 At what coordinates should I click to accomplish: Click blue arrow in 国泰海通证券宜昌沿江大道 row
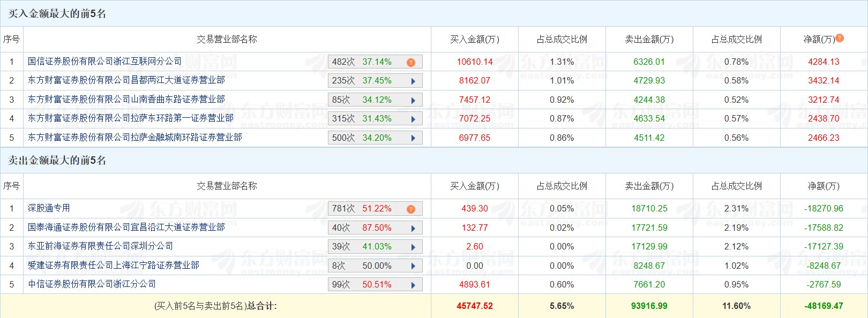(413, 229)
